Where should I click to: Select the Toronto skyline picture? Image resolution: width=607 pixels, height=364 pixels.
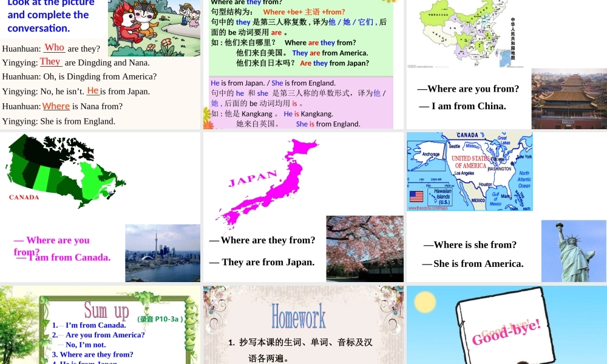(162, 252)
